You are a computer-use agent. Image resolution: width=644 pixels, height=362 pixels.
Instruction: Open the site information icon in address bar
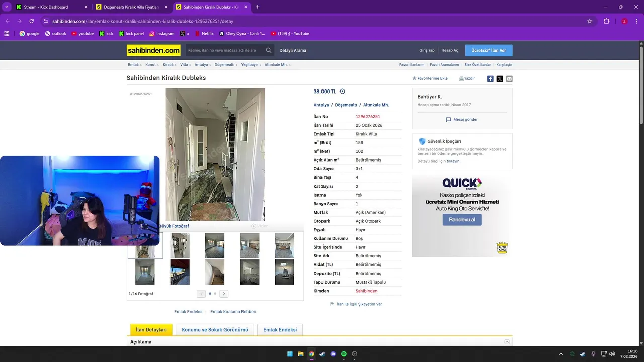click(x=46, y=21)
